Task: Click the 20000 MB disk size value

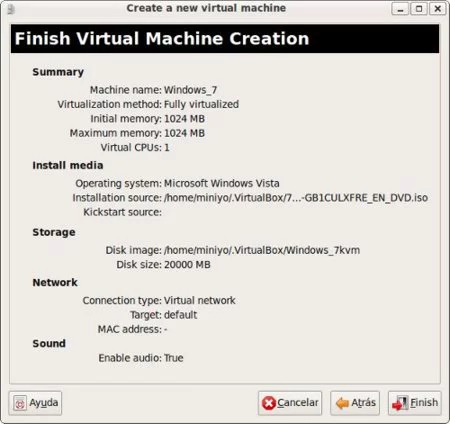Action: pos(187,265)
